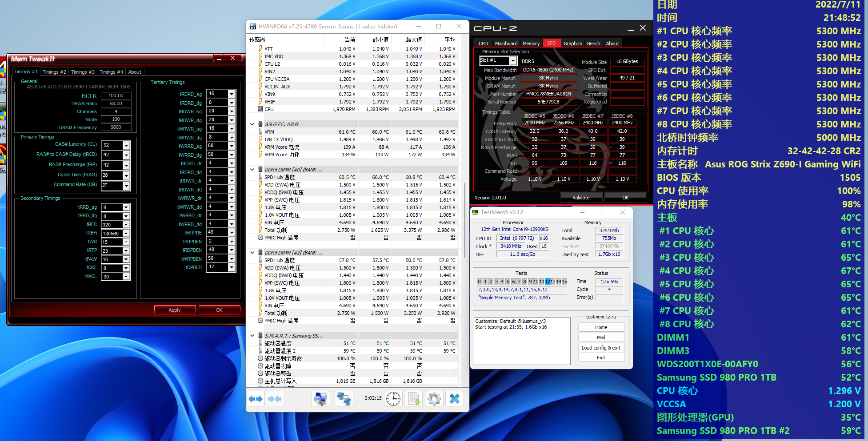Click test 0 box in TestMem5
The image size is (868, 441).
pyautogui.click(x=479, y=282)
